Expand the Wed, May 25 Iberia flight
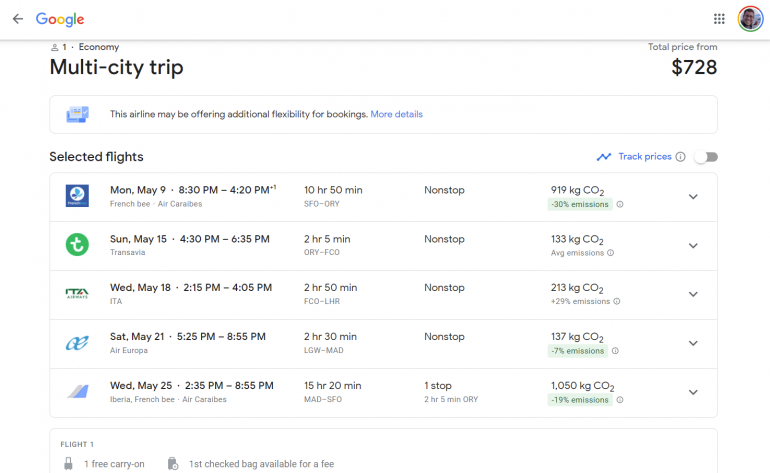Viewport: 770px width, 473px height. [693, 393]
